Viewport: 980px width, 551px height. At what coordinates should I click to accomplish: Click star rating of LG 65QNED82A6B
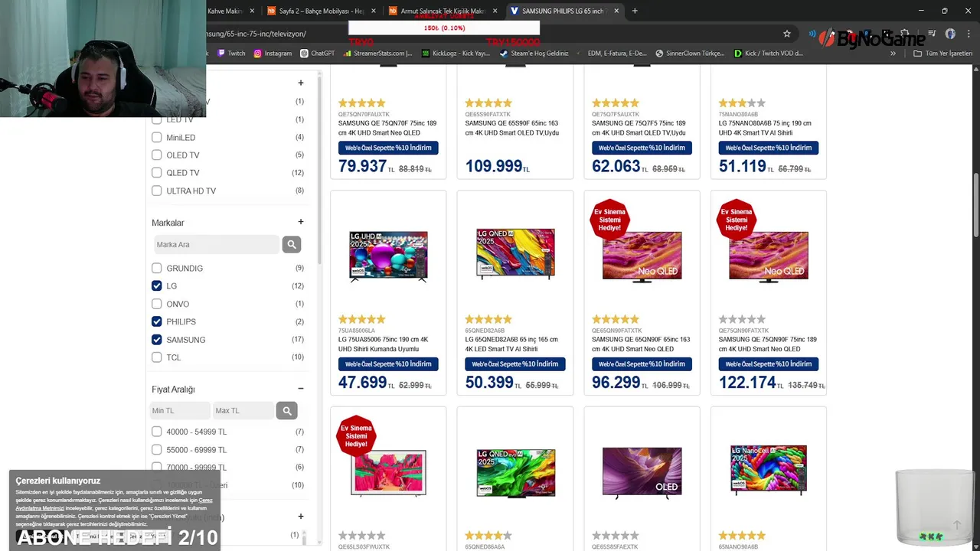pos(488,319)
